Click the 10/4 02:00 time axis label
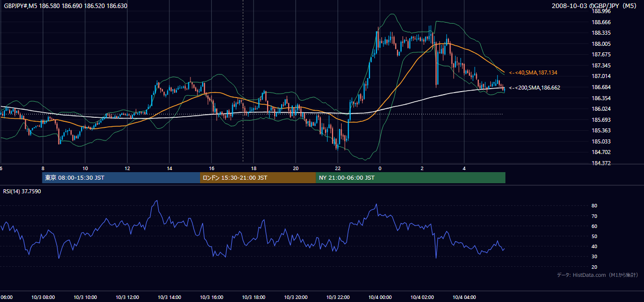 point(422,297)
